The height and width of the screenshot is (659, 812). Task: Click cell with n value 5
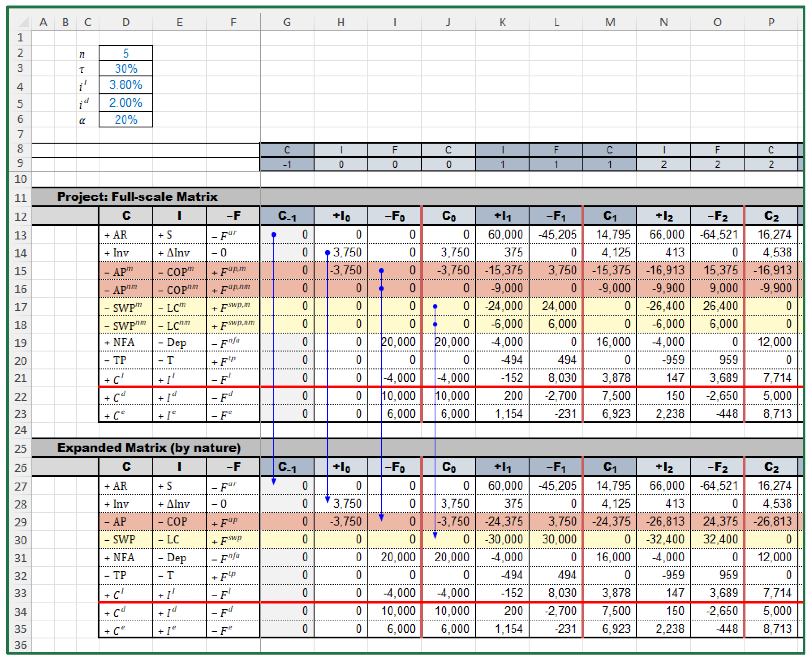click(x=126, y=53)
